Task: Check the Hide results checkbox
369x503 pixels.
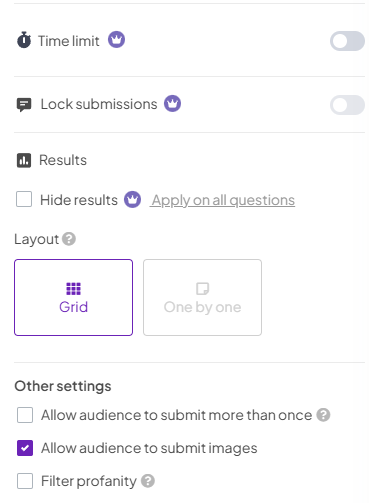Action: pos(24,199)
